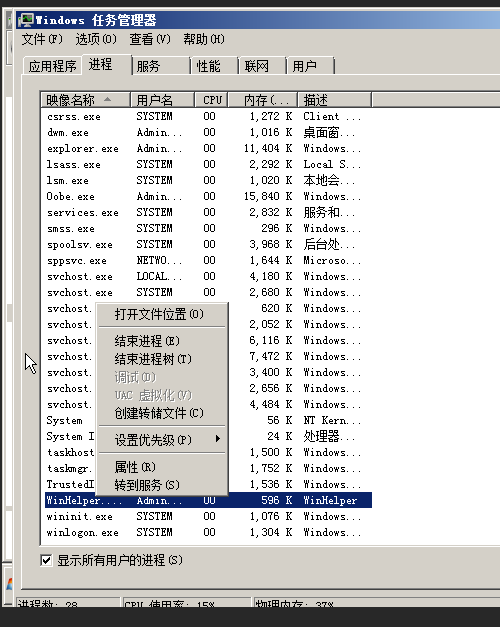The height and width of the screenshot is (627, 500).
Task: Select the winlogon.exe process row
Action: click(x=208, y=532)
